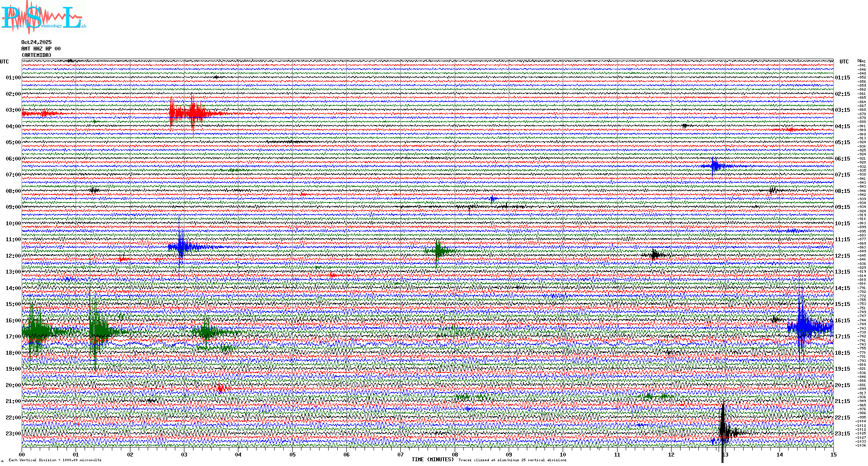Click the traces clipped footer note

pyautogui.click(x=512, y=460)
